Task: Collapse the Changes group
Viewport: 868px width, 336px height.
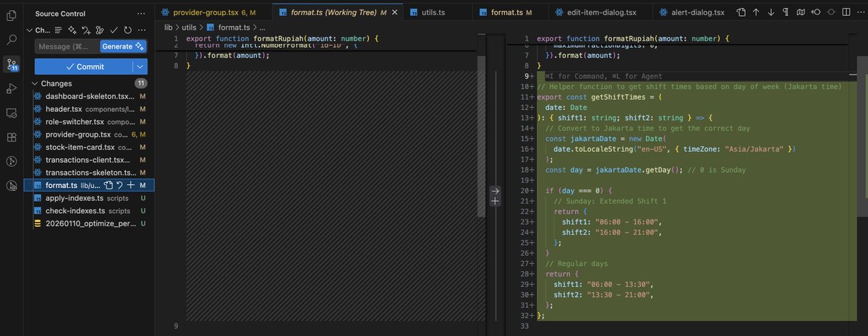Action: pos(35,83)
